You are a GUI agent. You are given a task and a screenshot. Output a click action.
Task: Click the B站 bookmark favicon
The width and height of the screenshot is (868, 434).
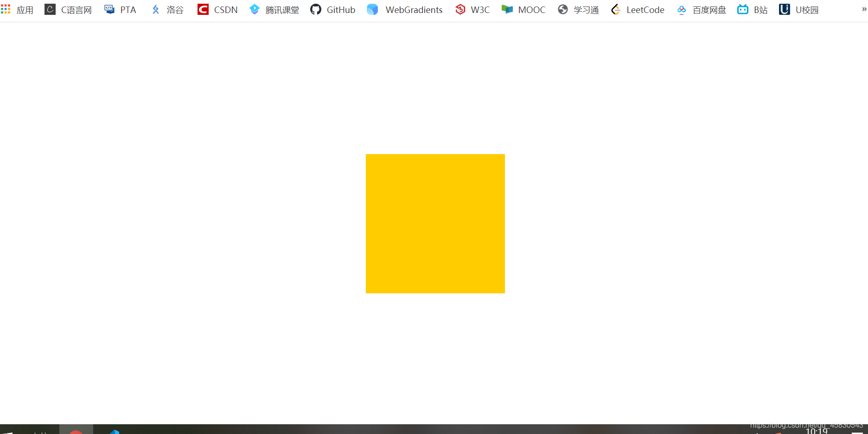tap(743, 9)
